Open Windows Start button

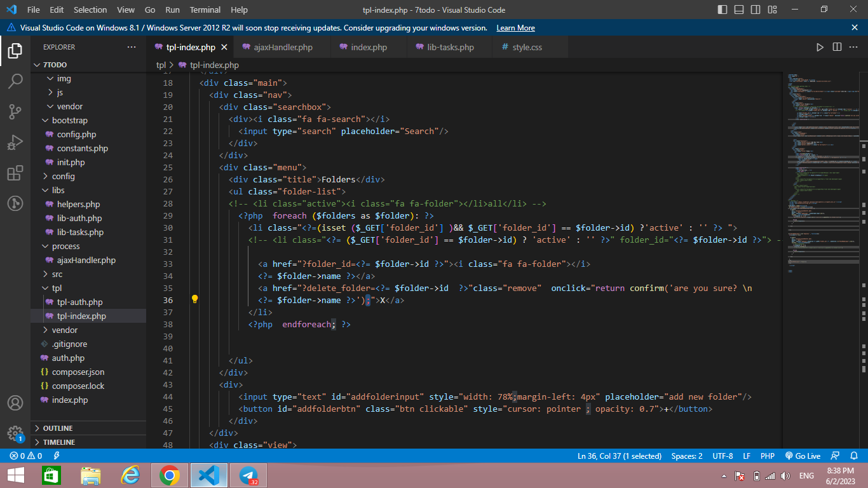click(x=16, y=475)
